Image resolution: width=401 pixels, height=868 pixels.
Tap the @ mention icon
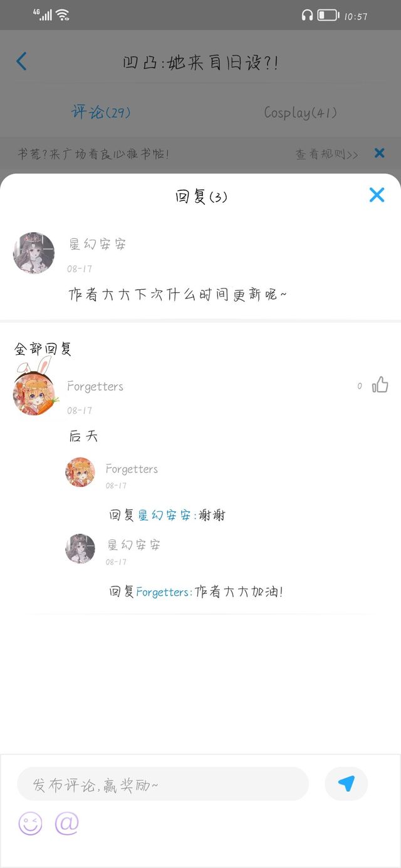(x=66, y=824)
